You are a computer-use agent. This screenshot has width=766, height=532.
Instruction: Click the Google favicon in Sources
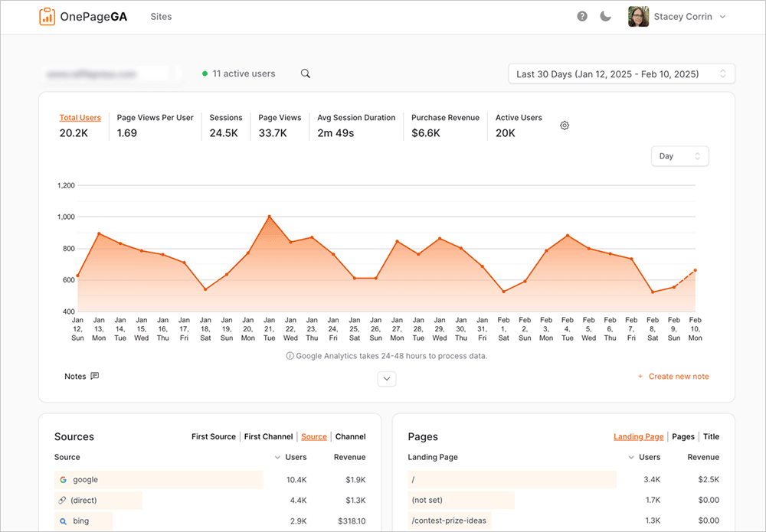coord(63,480)
